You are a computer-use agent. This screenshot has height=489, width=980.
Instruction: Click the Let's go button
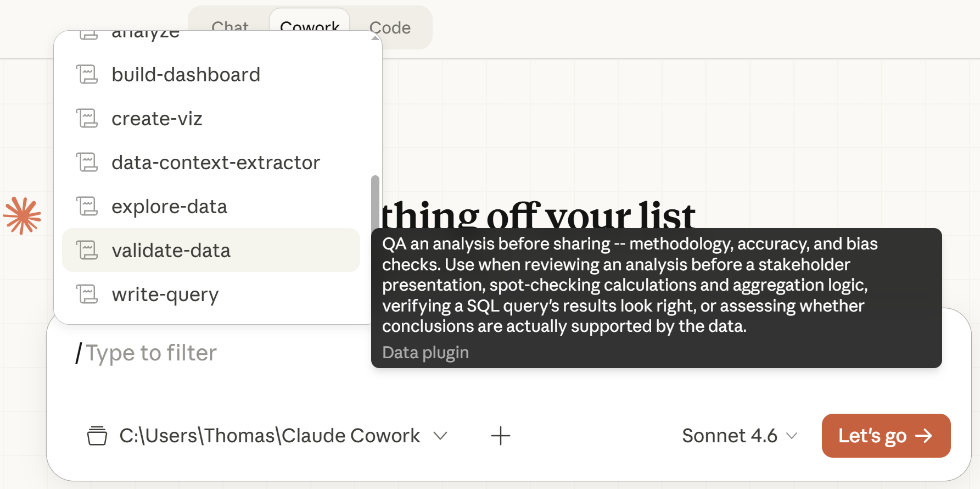(x=886, y=436)
